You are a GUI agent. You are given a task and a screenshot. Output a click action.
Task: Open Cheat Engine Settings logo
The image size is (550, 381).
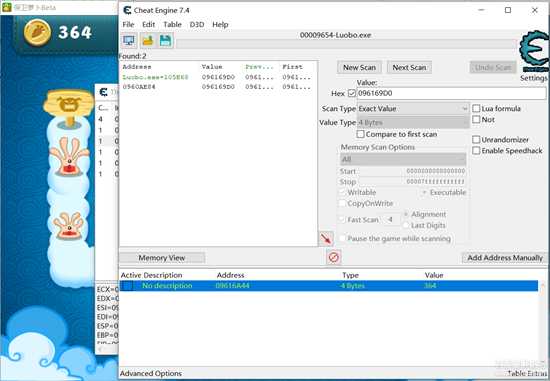coord(534,52)
